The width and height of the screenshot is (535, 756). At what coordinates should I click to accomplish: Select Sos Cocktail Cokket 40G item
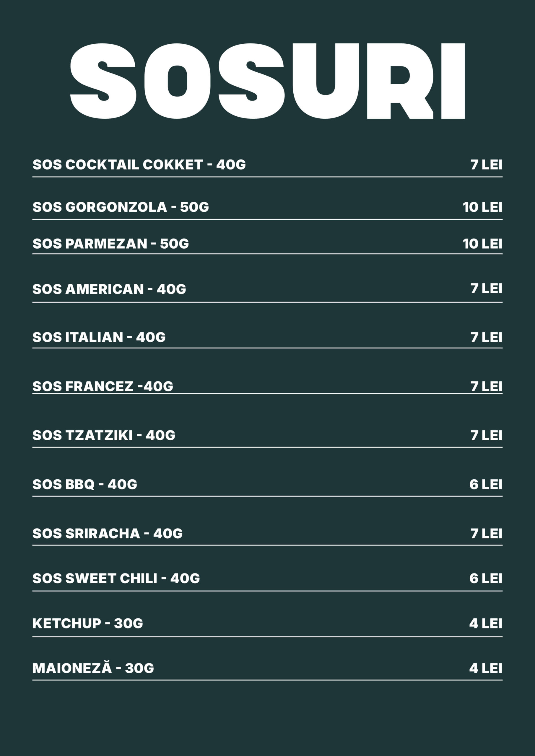coord(139,164)
